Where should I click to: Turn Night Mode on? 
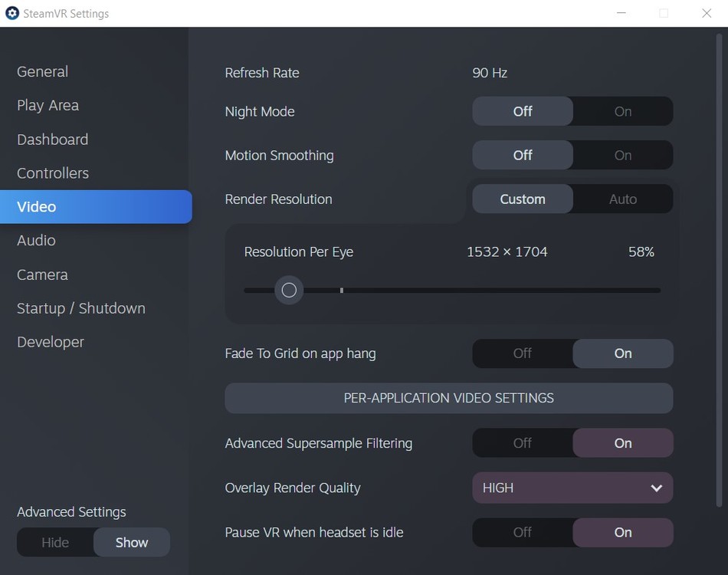point(622,111)
